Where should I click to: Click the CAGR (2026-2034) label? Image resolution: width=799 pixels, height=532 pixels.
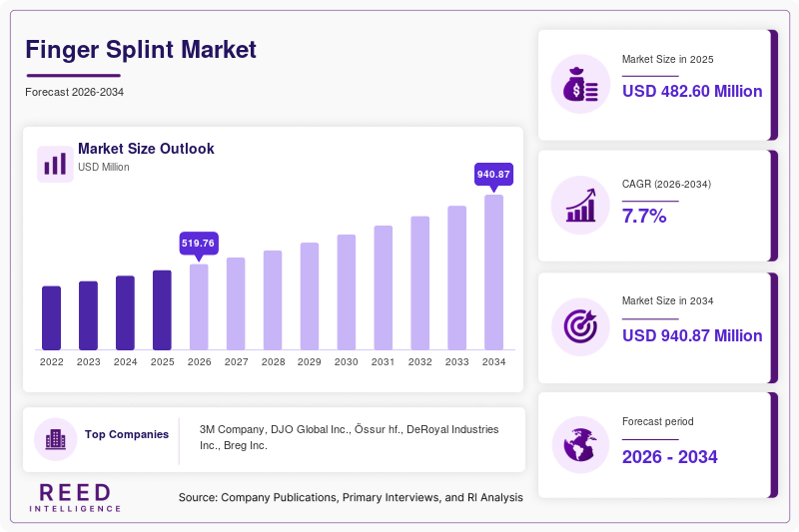(666, 185)
